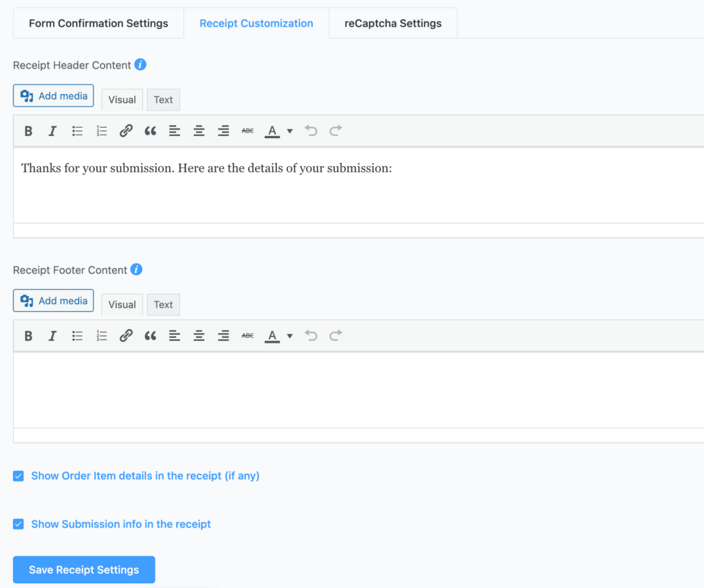Click into empty Receipt Footer text area

point(358,389)
